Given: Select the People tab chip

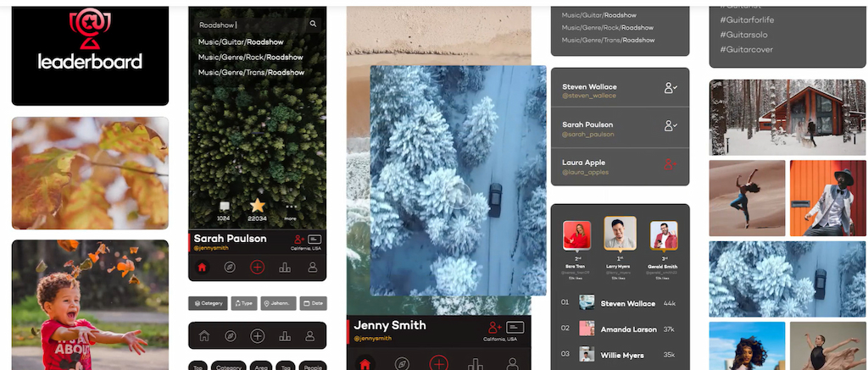Looking at the screenshot, I should [313, 367].
